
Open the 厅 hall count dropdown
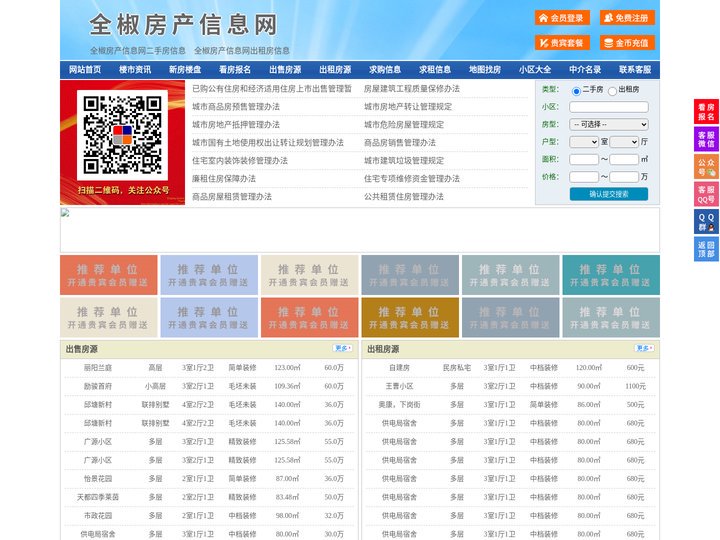624,142
